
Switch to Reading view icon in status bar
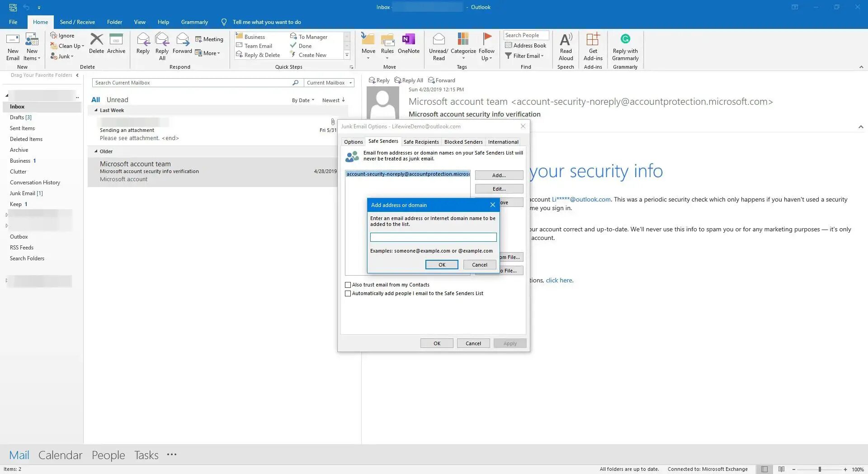coord(781,469)
